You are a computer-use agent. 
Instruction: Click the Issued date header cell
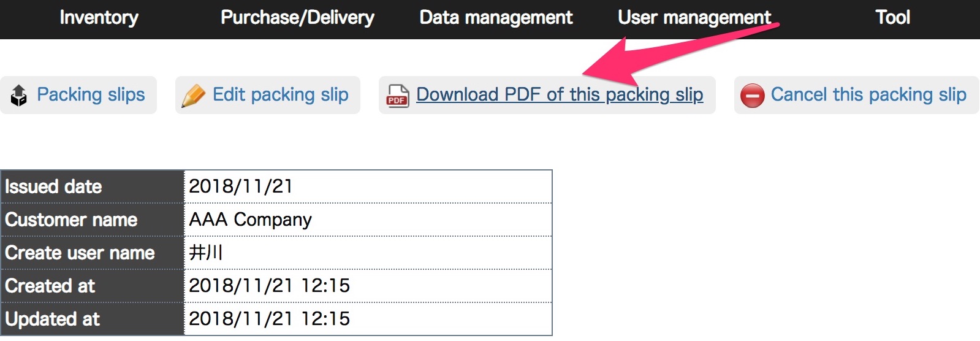pyautogui.click(x=93, y=186)
